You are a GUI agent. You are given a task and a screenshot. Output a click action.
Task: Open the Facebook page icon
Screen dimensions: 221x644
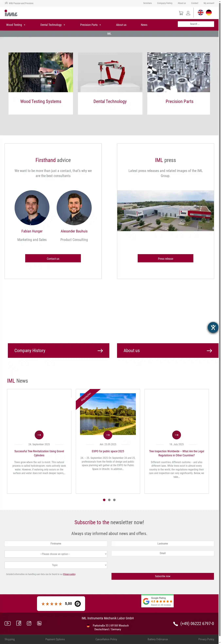(x=19, y=623)
